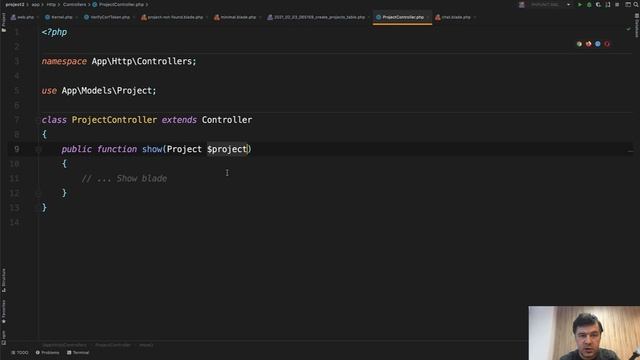
Task: Click Controllers in the top navigation bar
Action: point(74,4)
